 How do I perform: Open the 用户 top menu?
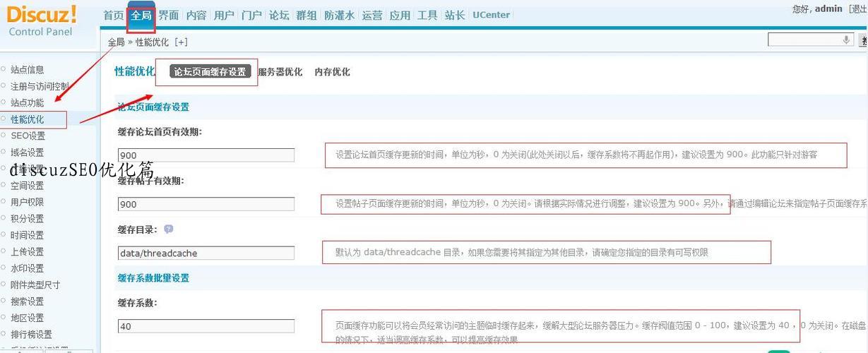tap(224, 15)
